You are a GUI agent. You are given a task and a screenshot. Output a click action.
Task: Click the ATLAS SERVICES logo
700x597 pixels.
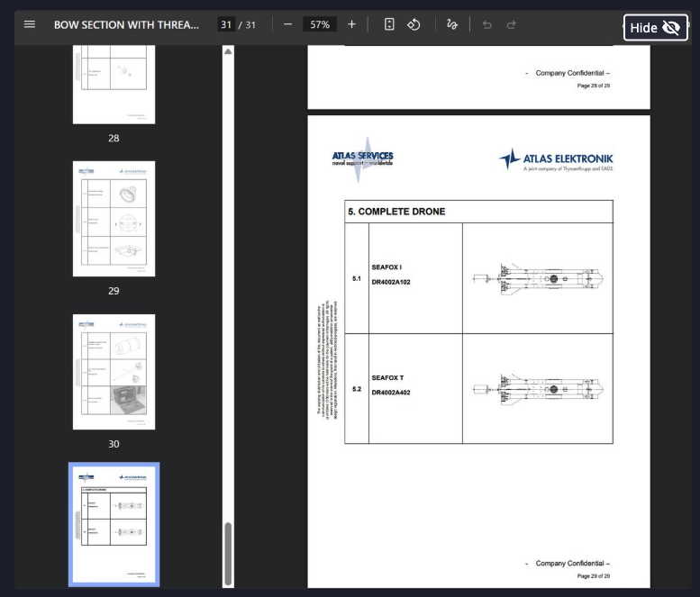[x=362, y=158]
